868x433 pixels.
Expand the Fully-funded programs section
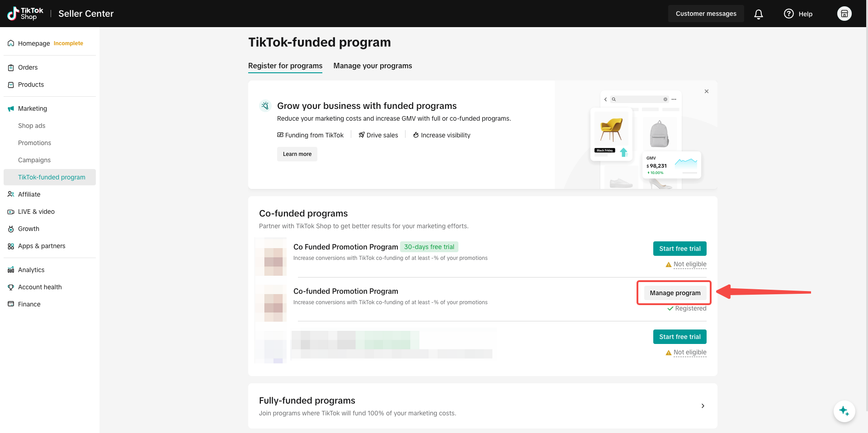pyautogui.click(x=703, y=406)
